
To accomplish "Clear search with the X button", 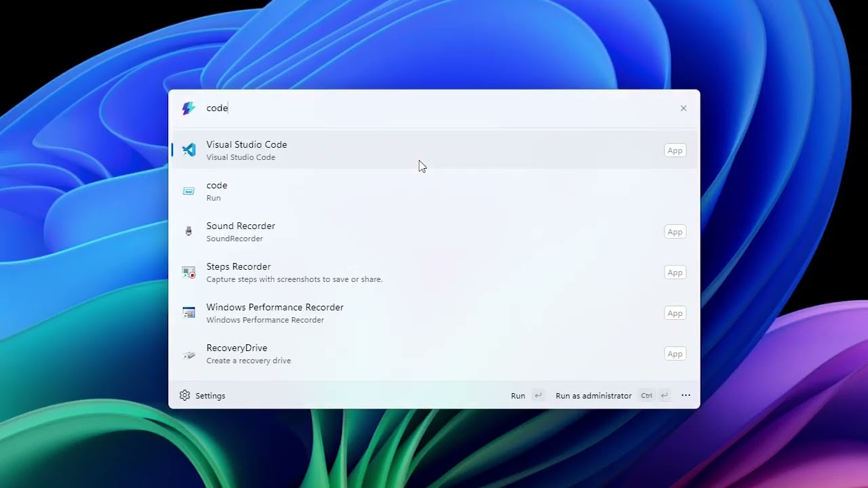I will [684, 108].
